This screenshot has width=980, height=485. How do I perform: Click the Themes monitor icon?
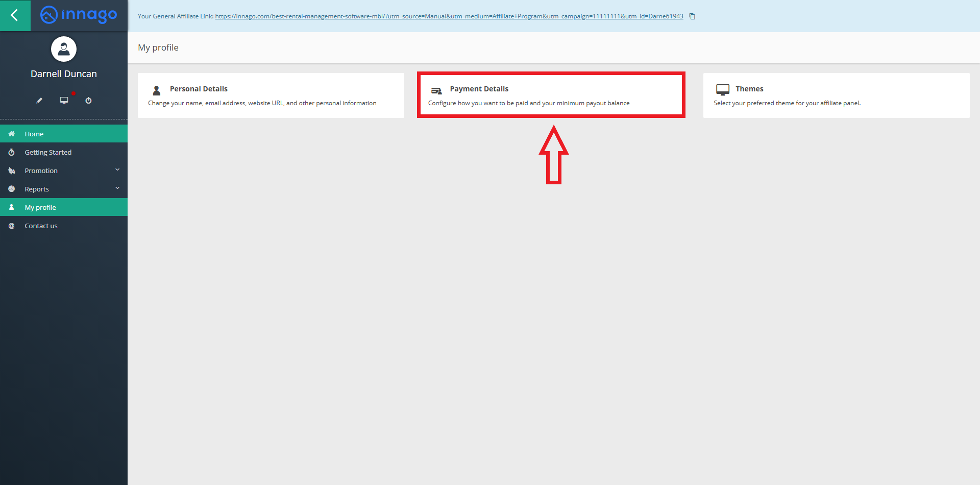[722, 90]
